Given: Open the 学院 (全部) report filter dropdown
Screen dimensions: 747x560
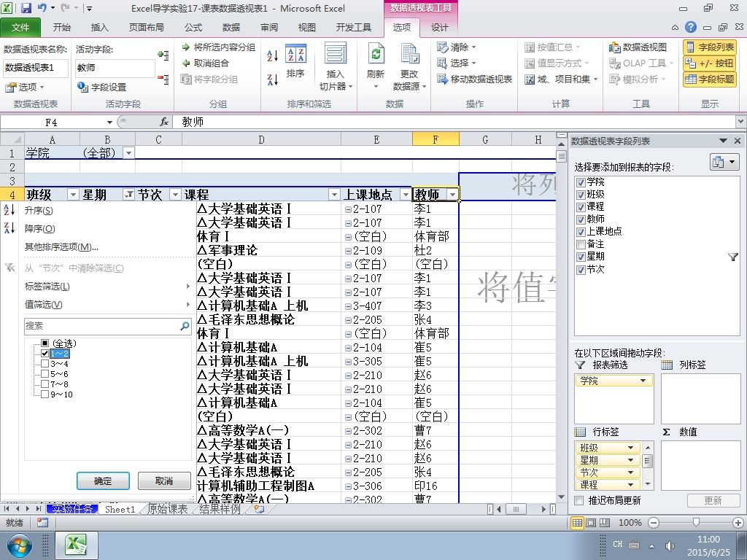Looking at the screenshot, I should (x=128, y=153).
